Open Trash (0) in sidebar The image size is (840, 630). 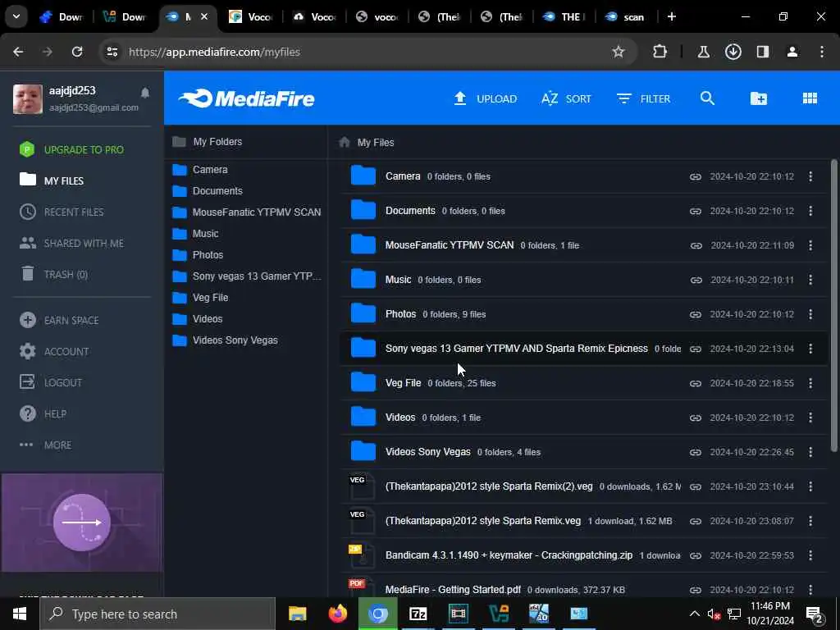pyautogui.click(x=53, y=274)
